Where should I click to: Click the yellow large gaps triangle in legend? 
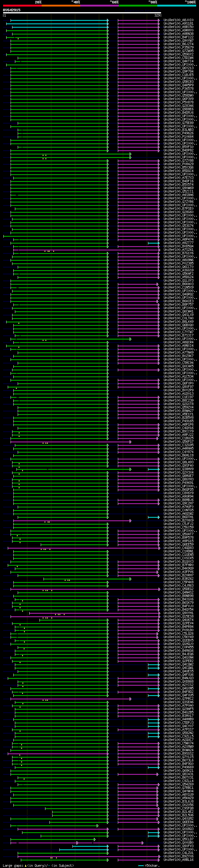pos(25,865)
